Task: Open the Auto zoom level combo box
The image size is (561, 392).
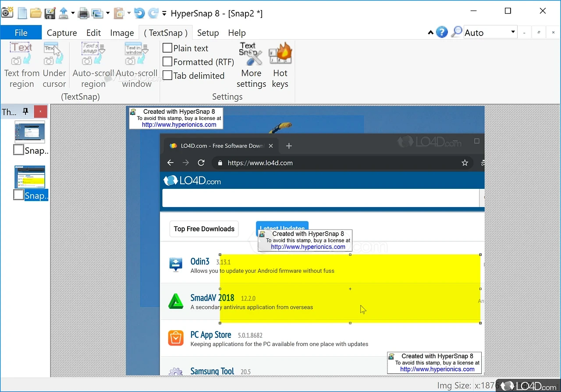Action: pos(490,32)
